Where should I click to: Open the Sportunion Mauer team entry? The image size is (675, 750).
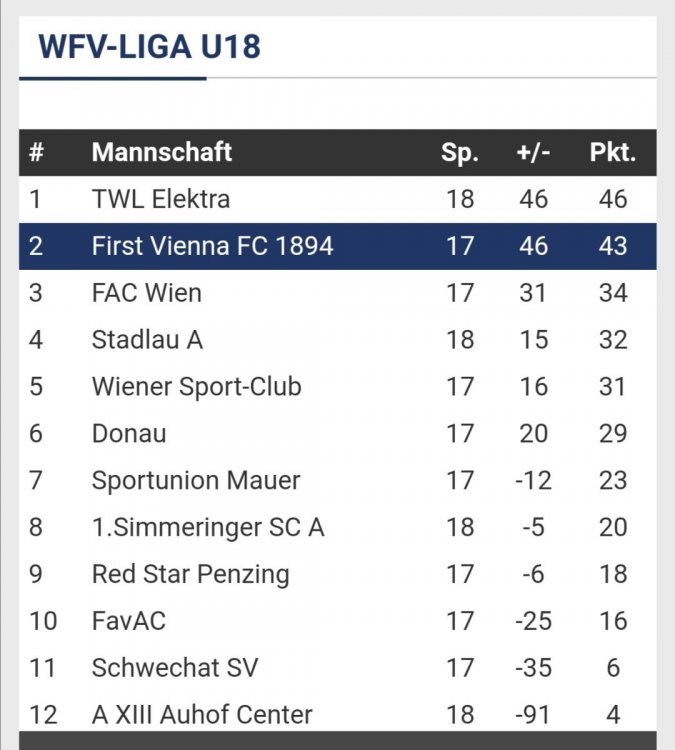(x=338, y=480)
